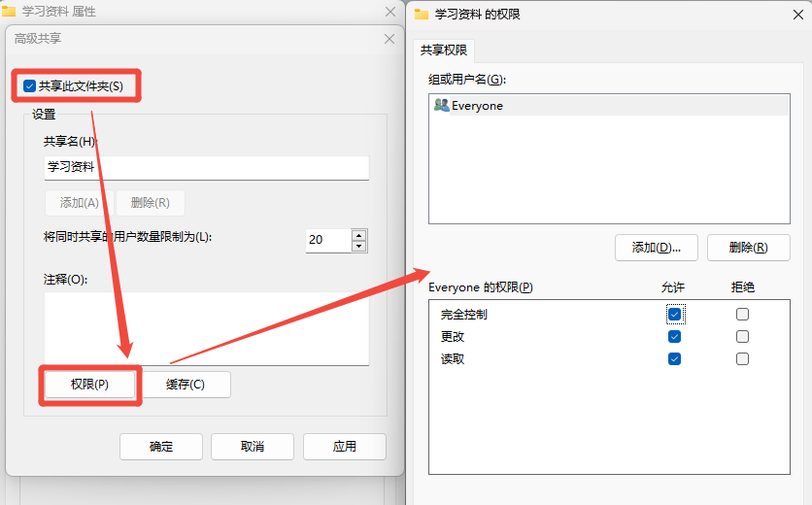Image resolution: width=812 pixels, height=505 pixels.
Task: Open the 缓存(C) settings button
Action: tap(186, 385)
